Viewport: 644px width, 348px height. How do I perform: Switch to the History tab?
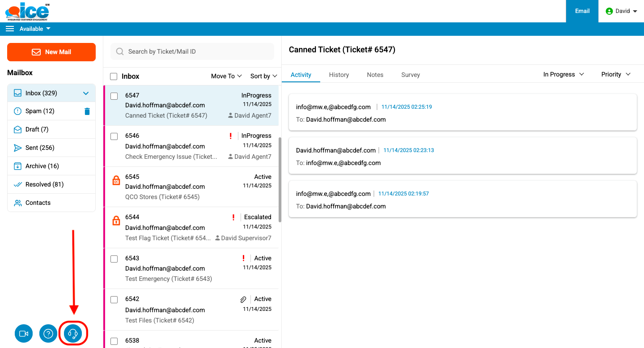pos(339,75)
